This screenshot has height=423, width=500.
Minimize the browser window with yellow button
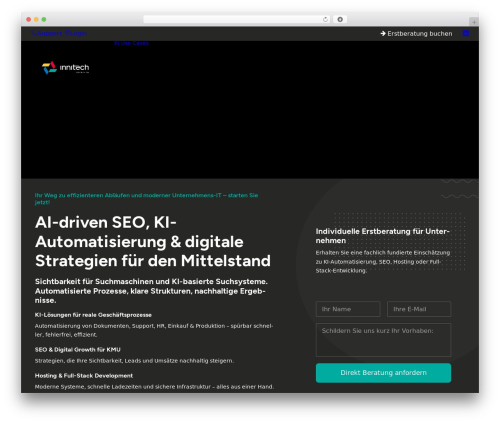coord(36,19)
